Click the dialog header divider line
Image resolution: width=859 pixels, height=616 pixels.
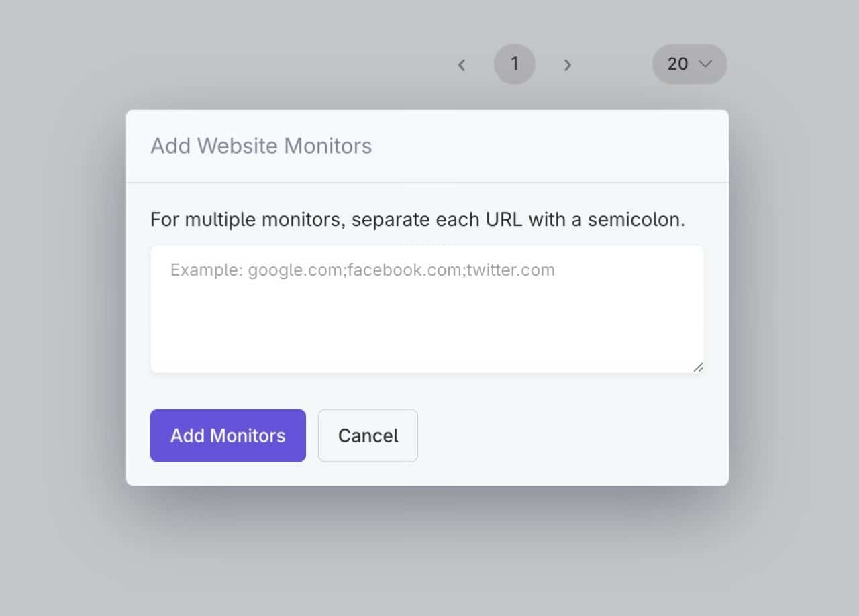[x=427, y=182]
